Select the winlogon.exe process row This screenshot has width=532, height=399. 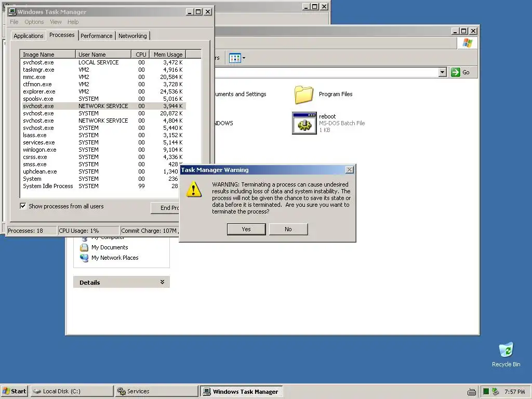(x=103, y=150)
